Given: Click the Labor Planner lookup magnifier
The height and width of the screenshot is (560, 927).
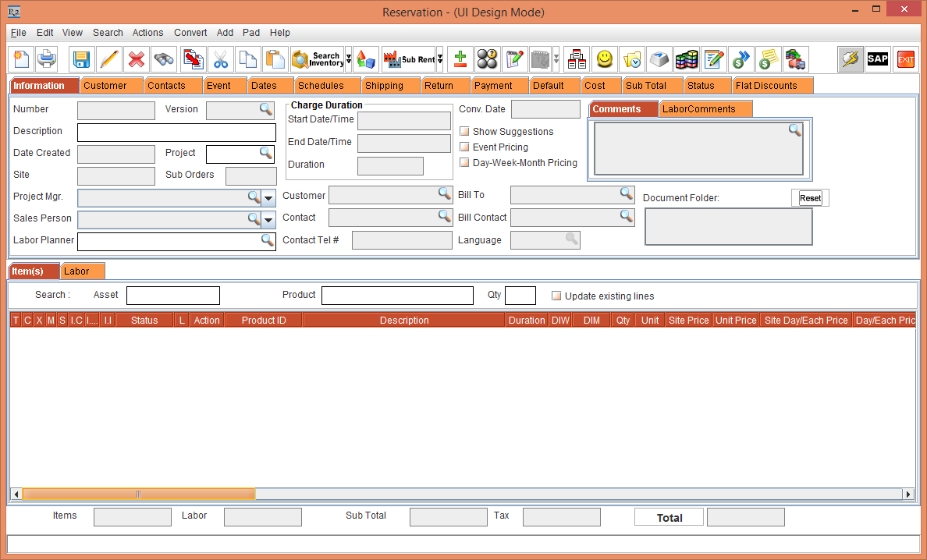Looking at the screenshot, I should pos(267,239).
